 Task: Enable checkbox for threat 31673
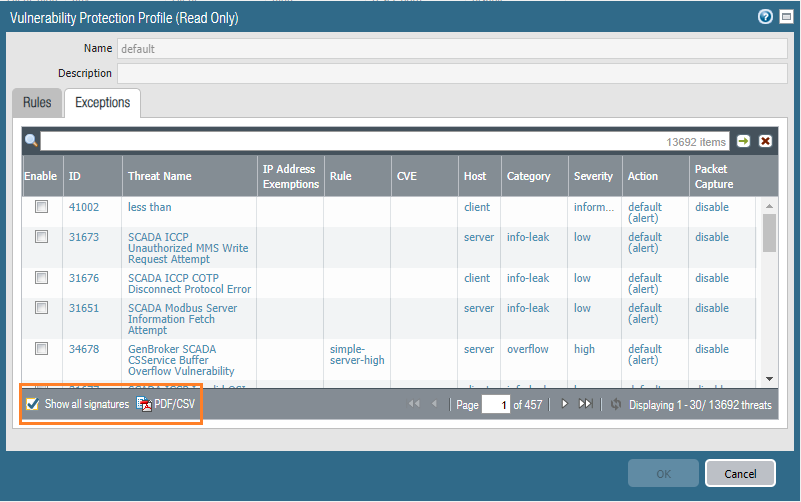(x=41, y=237)
